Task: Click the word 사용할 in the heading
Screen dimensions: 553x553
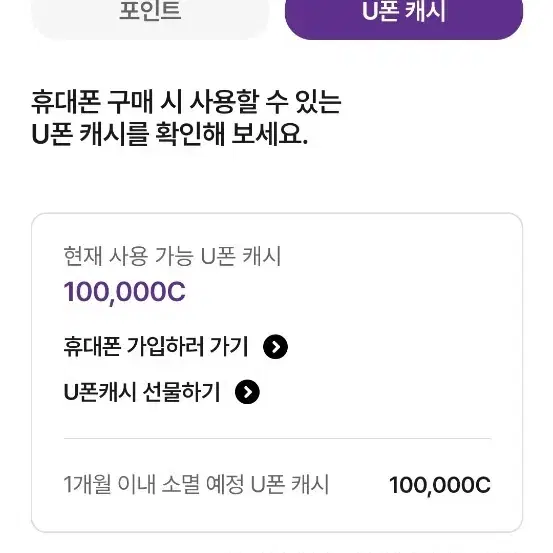Action: (224, 102)
